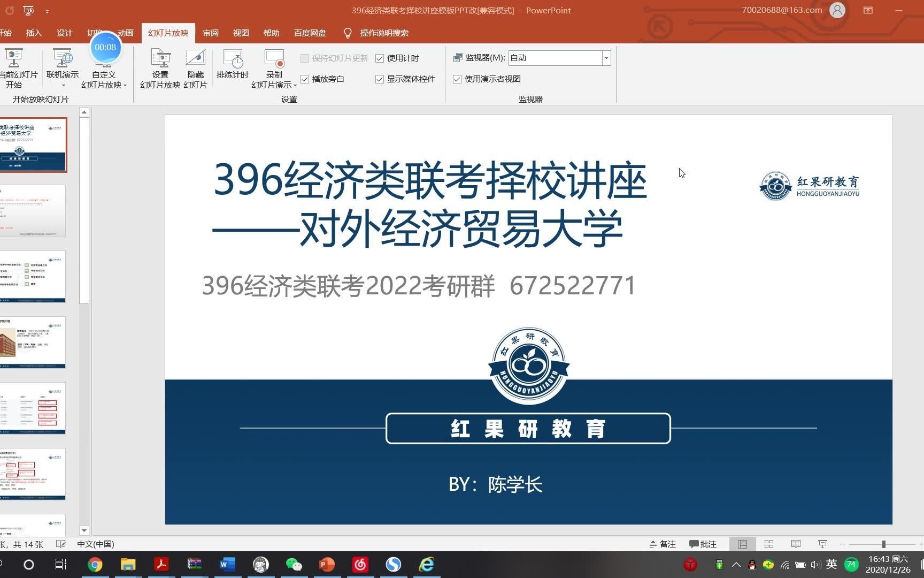Toggle Use Timings (使用计时) checkbox
Viewport: 924px width, 578px height.
[x=380, y=58]
